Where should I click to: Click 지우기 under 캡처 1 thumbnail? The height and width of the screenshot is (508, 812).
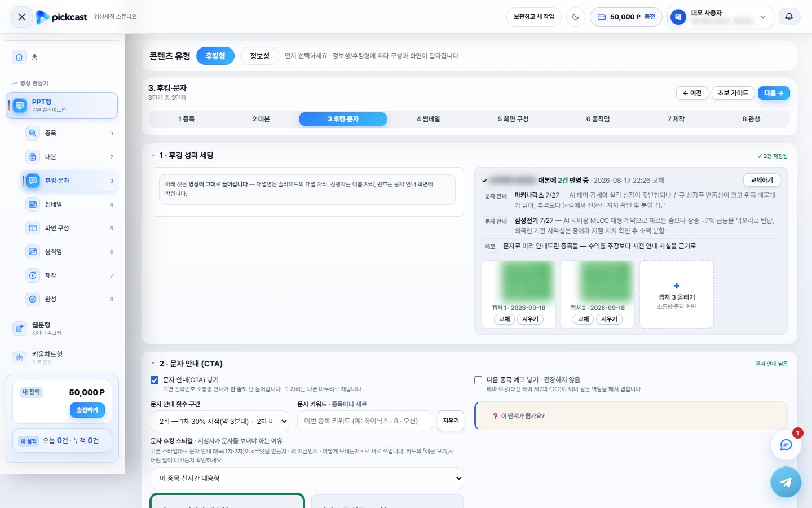click(530, 319)
